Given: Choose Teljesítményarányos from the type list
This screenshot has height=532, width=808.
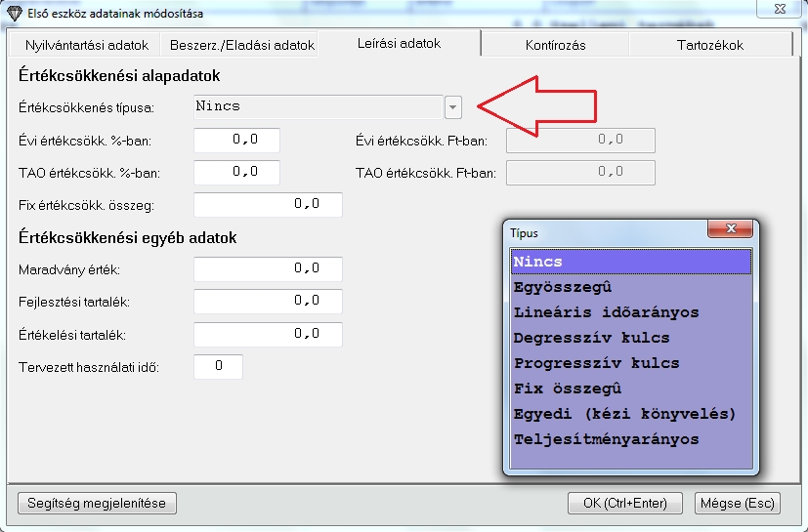Looking at the screenshot, I should 606,439.
